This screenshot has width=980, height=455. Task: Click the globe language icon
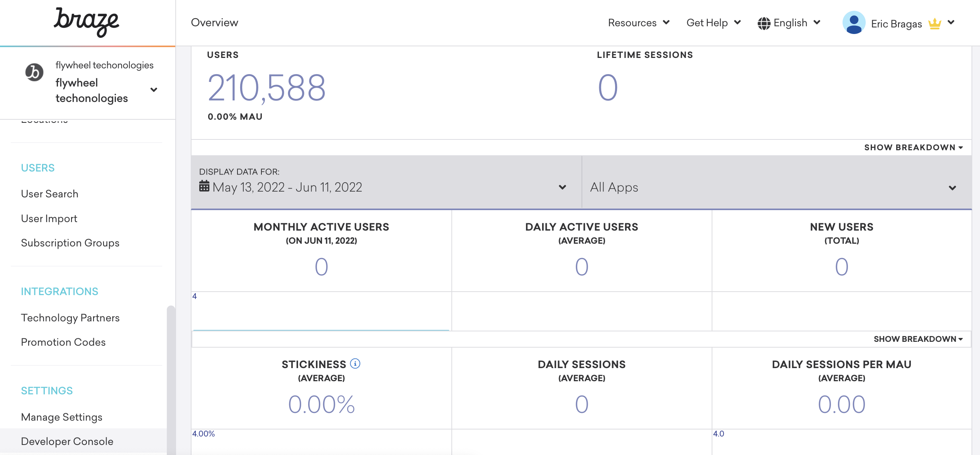tap(764, 23)
